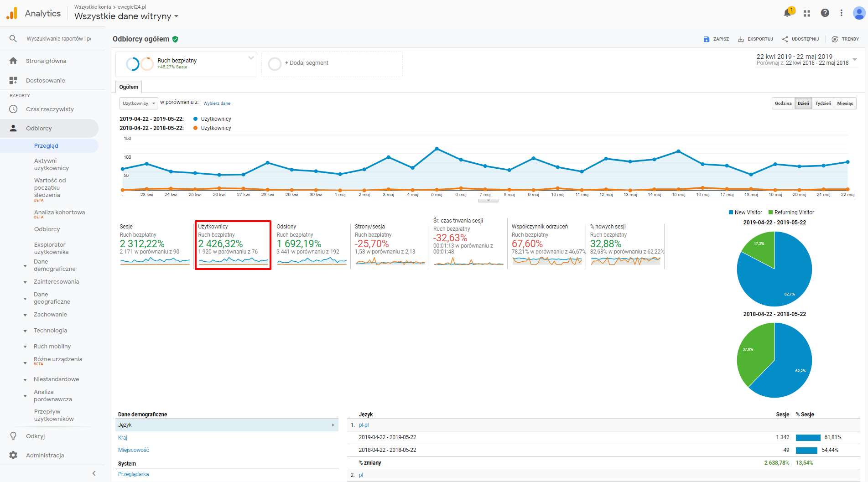The image size is (868, 482).
Task: Open the help question mark icon
Action: [825, 13]
